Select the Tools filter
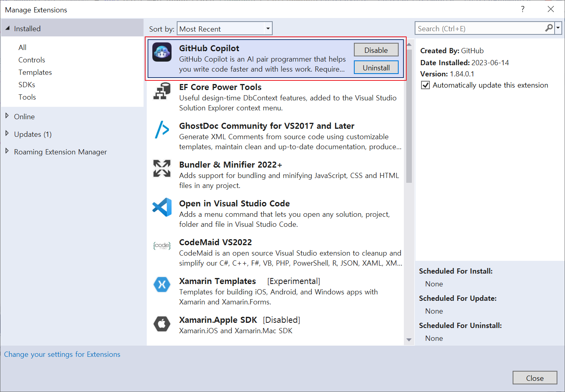This screenshot has height=392, width=565. 27,97
